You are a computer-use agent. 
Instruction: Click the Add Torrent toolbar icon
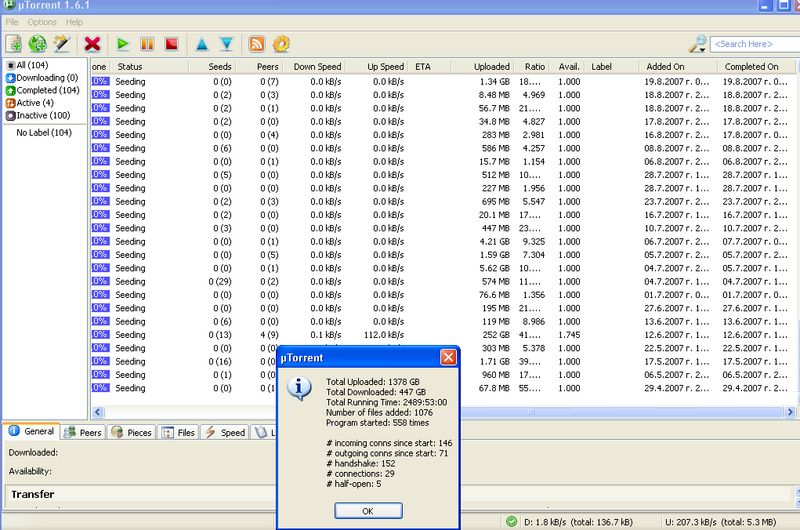(14, 44)
